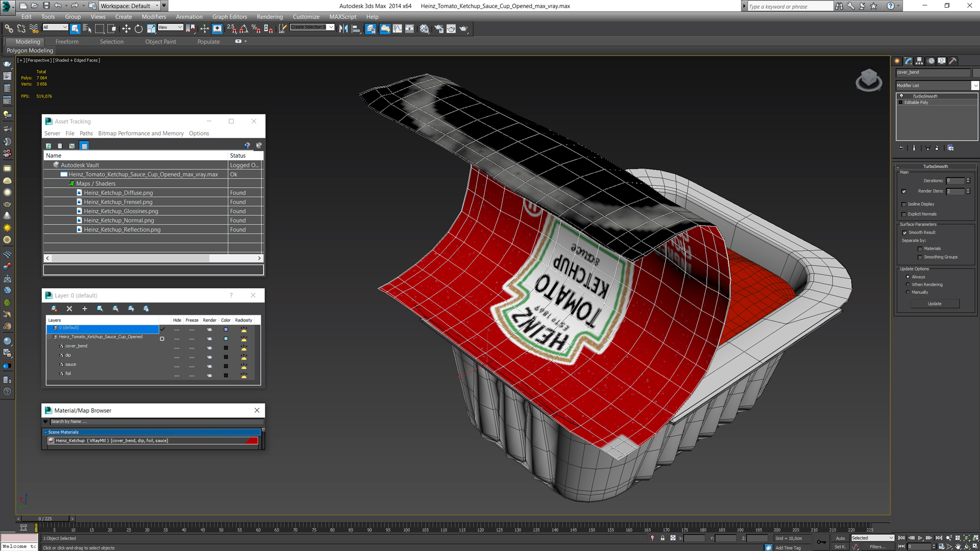Click the Bind to Space Warp icon
980x551 pixels.
tap(34, 29)
